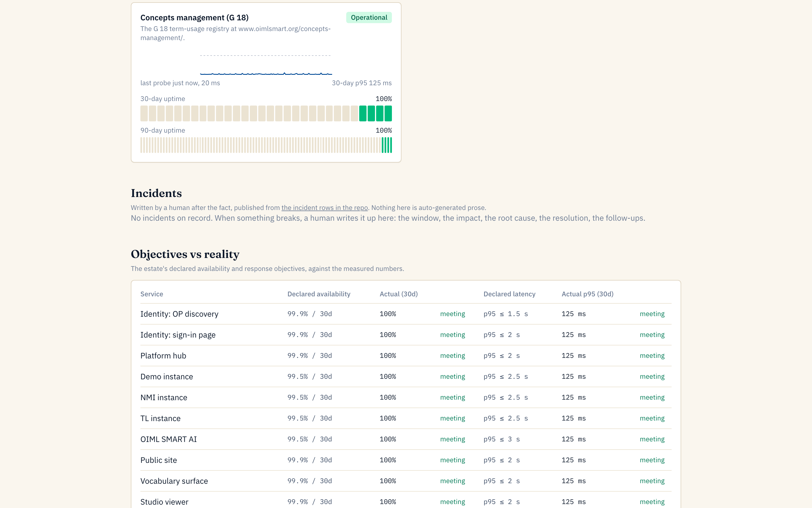The image size is (812, 508).
Task: Click the Concepts management (G 18) title
Action: tap(194, 17)
